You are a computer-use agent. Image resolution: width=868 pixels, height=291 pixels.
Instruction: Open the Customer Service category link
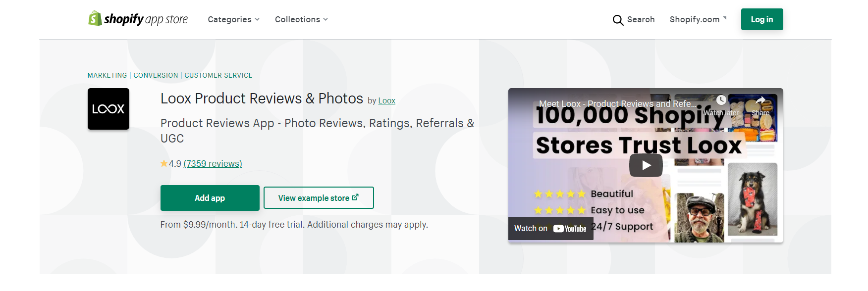pyautogui.click(x=218, y=75)
